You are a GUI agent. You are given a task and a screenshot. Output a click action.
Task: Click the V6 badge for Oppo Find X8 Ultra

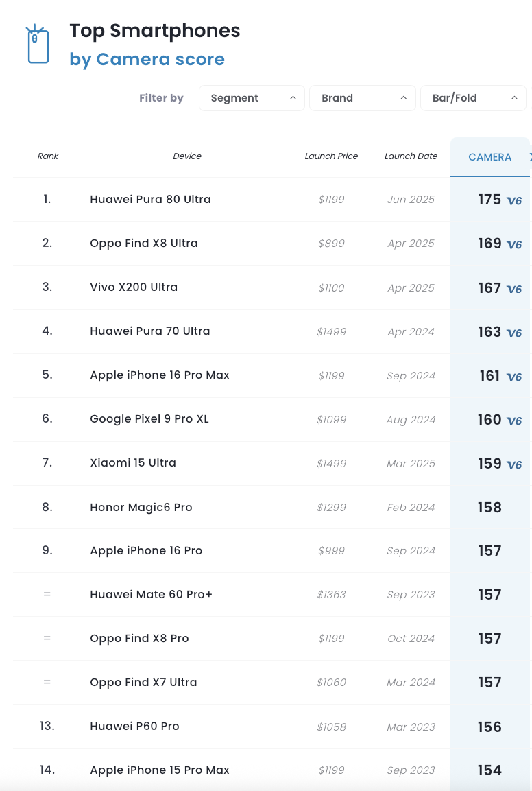514,245
